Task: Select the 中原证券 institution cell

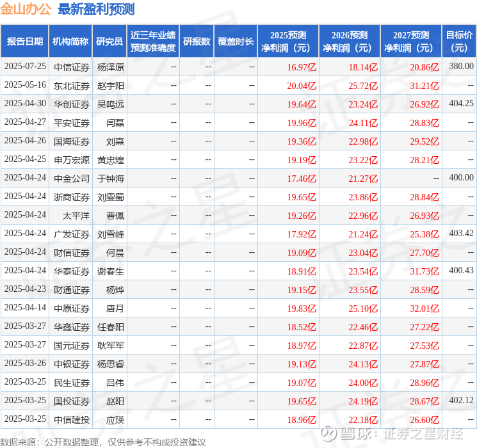Action: point(72,308)
